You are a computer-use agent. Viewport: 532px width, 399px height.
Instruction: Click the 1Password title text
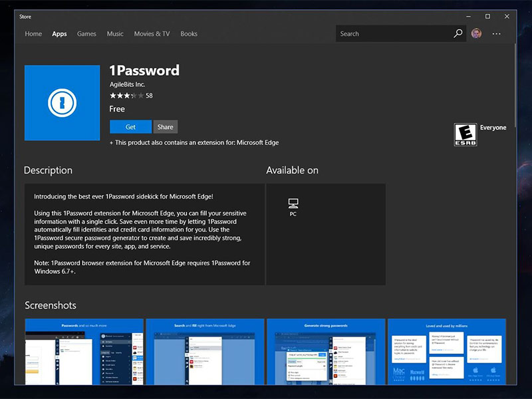click(x=144, y=70)
